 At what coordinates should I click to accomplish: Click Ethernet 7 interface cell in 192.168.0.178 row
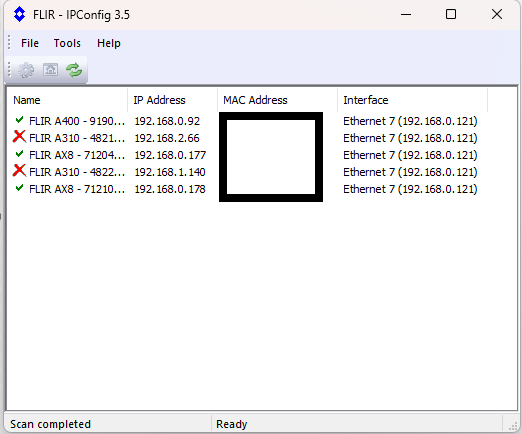click(x=410, y=189)
